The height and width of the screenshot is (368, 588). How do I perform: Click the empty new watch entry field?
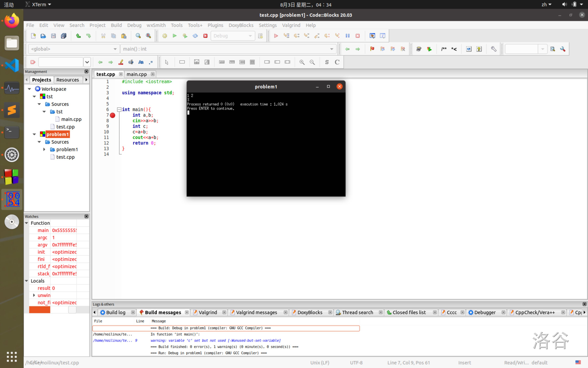tap(39, 310)
